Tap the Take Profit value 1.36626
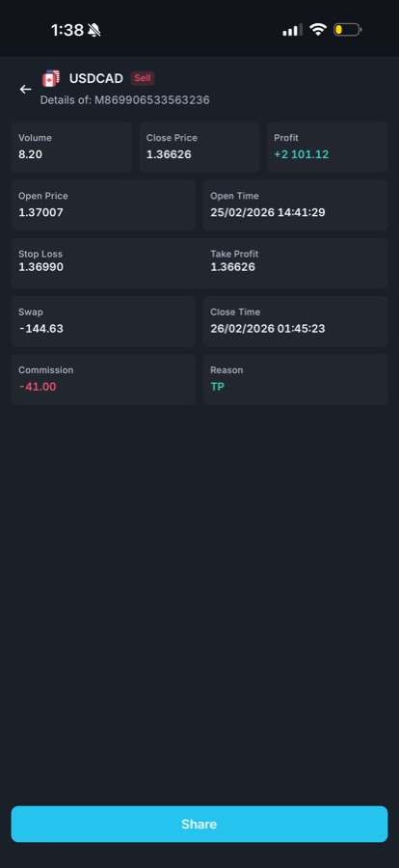This screenshot has width=399, height=868. point(232,267)
